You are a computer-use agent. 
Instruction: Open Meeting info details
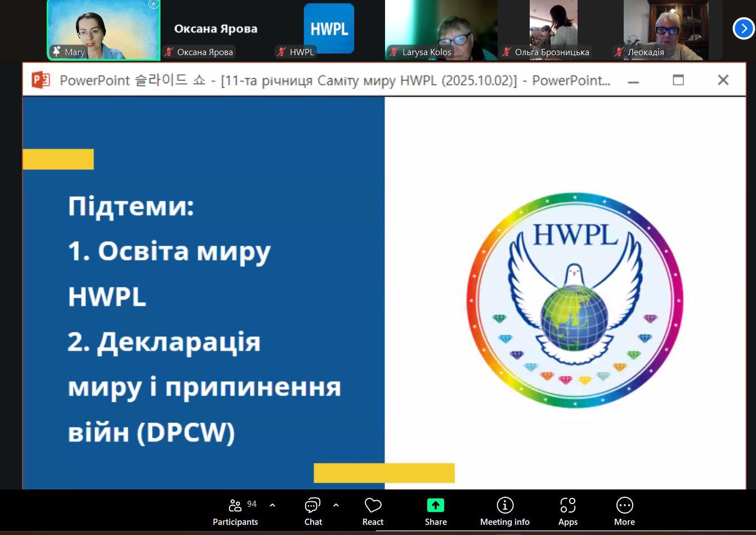[x=504, y=511]
